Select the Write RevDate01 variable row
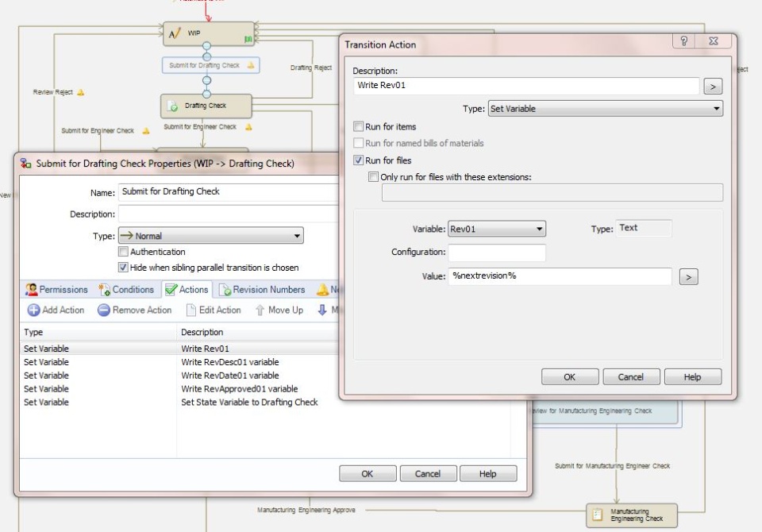This screenshot has width=762, height=532. tap(180, 376)
